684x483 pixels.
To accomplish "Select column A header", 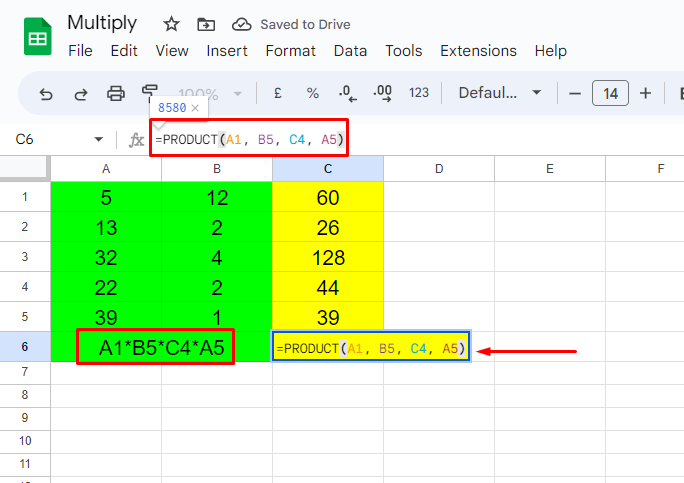I will [106, 169].
